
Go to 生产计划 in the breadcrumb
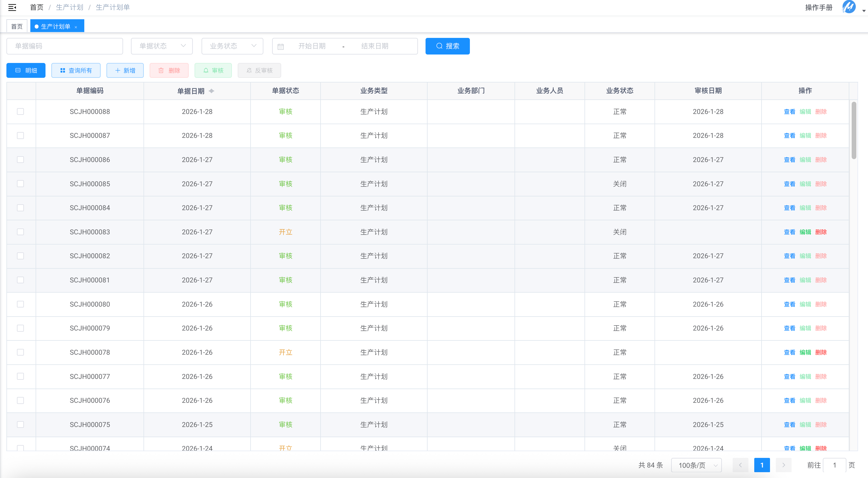[69, 7]
